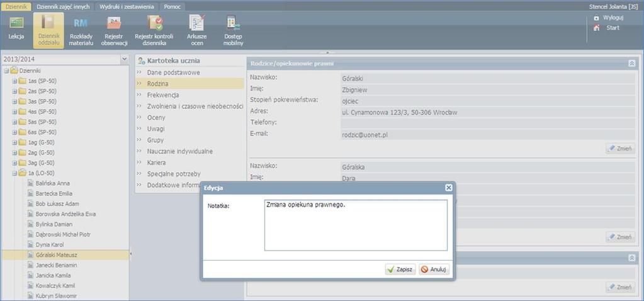Viewport: 644px width, 301px height.
Task: Open Rejestr kontroli dziennika icon
Action: [154, 30]
